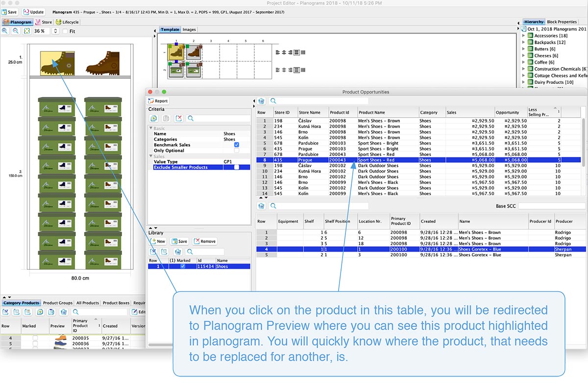Switch to the Lifecycle tab
This screenshot has width=588, height=384.
pos(67,22)
